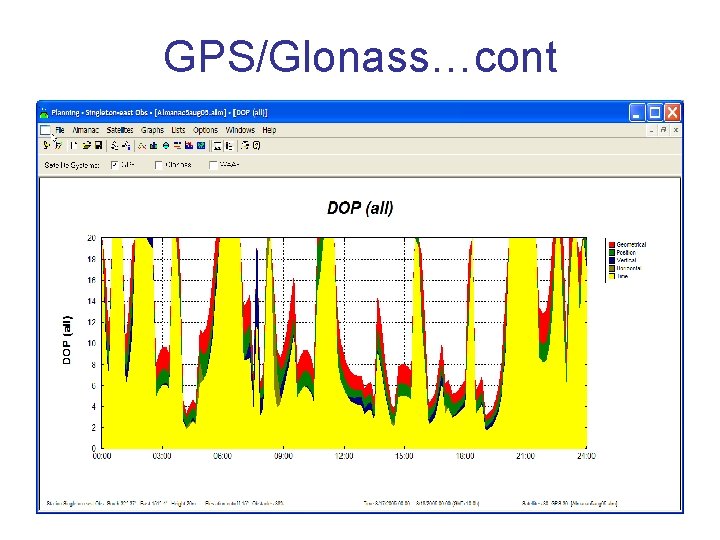
Task: Click the blue bar chart graph icon
Action: [x=153, y=146]
